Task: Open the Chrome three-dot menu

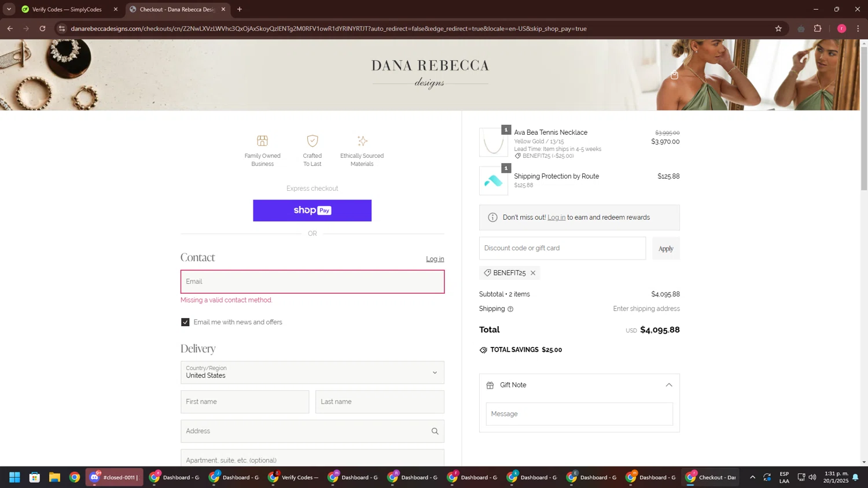Action: tap(858, 28)
